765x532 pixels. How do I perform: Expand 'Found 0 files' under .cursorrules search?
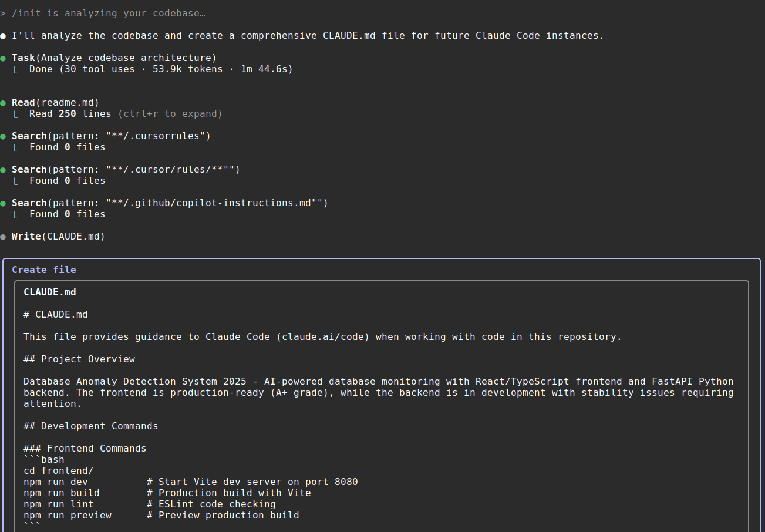(67, 147)
